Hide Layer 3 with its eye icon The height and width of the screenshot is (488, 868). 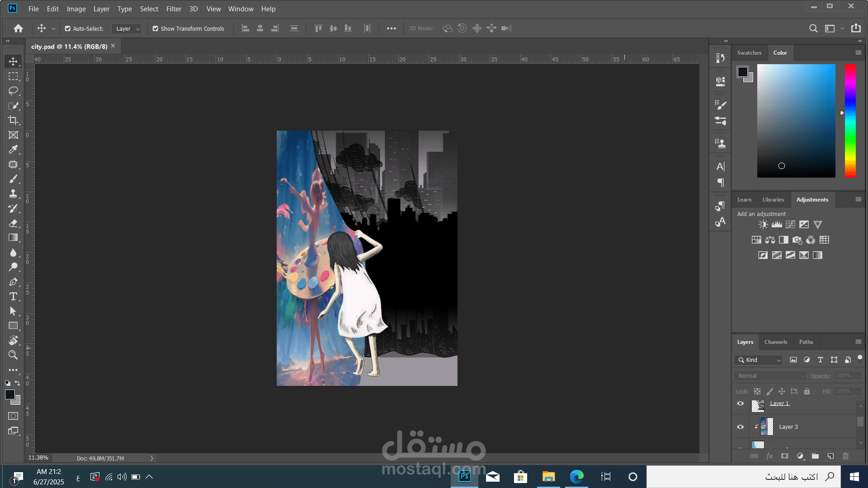coord(740,427)
